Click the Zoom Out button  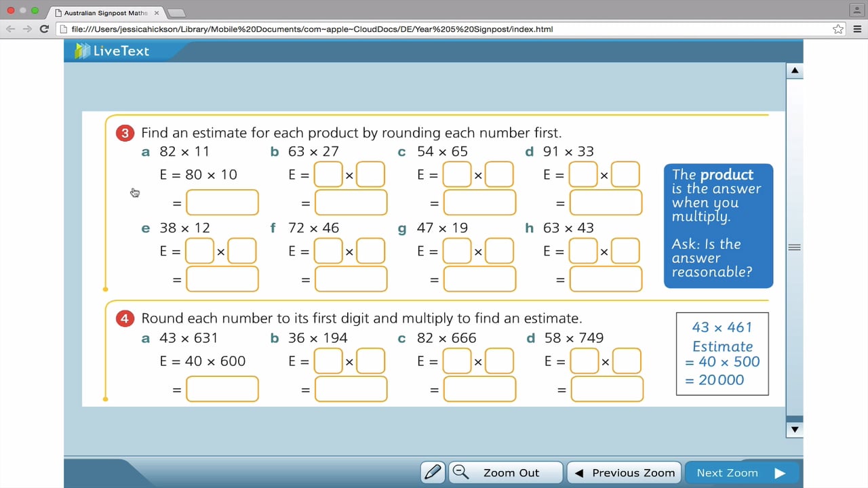pyautogui.click(x=505, y=472)
